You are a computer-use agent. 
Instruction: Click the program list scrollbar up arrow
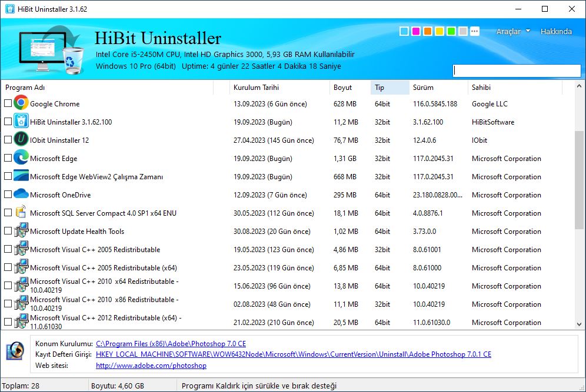point(580,86)
